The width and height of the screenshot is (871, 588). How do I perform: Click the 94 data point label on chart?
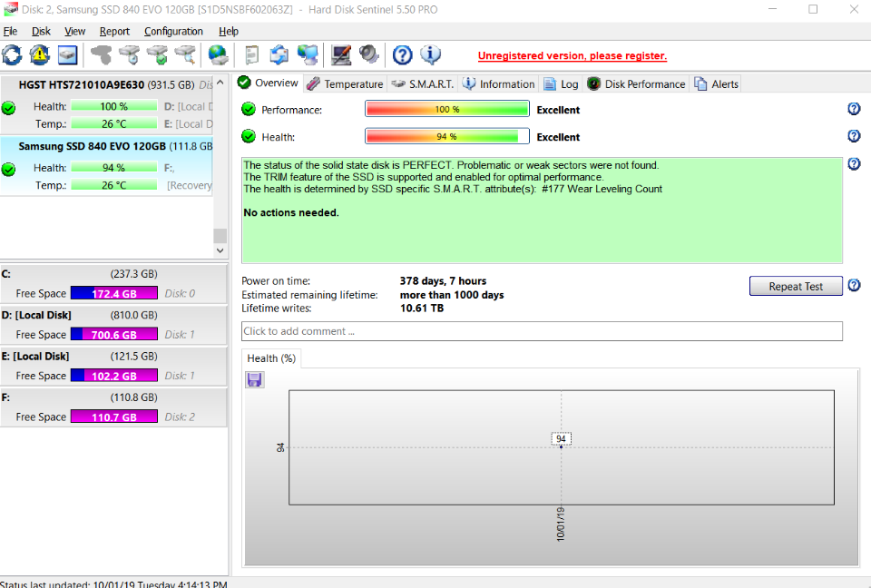tap(561, 438)
